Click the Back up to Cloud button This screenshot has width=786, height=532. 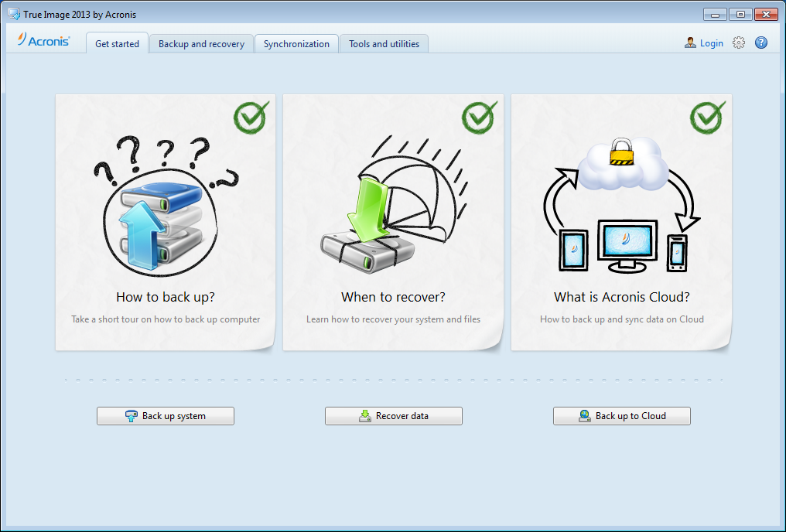(x=621, y=416)
